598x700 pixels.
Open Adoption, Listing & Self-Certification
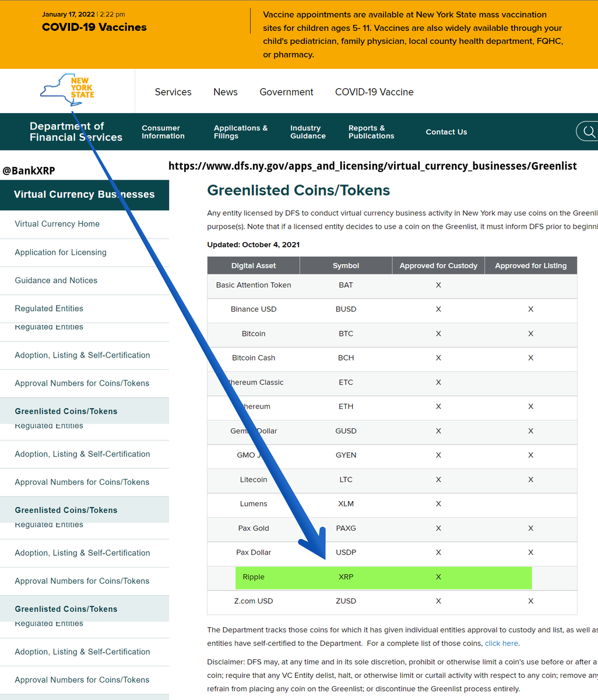82,355
